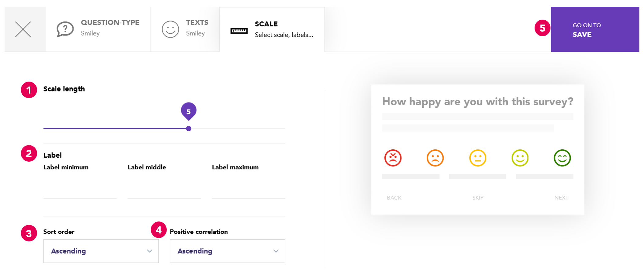Image resolution: width=644 pixels, height=277 pixels.
Task: Click the scale length slider handle
Action: click(189, 129)
